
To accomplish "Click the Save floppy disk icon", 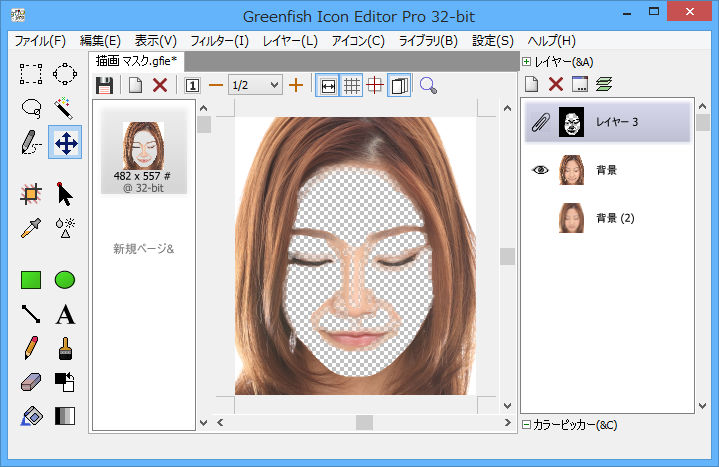I will pyautogui.click(x=104, y=85).
